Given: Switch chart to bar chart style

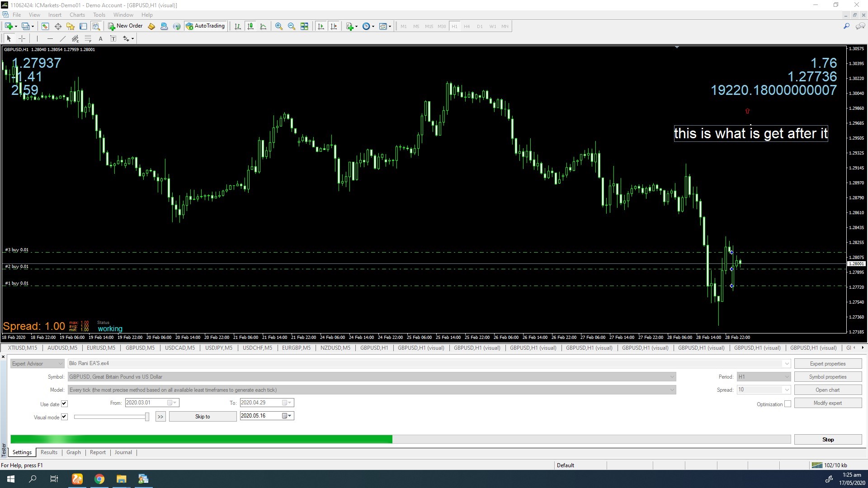Looking at the screenshot, I should (237, 26).
